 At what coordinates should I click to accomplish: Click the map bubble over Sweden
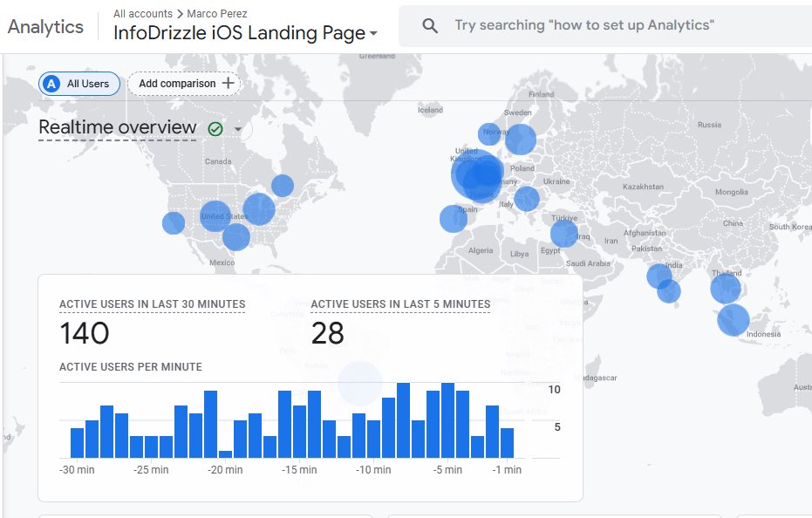point(521,140)
